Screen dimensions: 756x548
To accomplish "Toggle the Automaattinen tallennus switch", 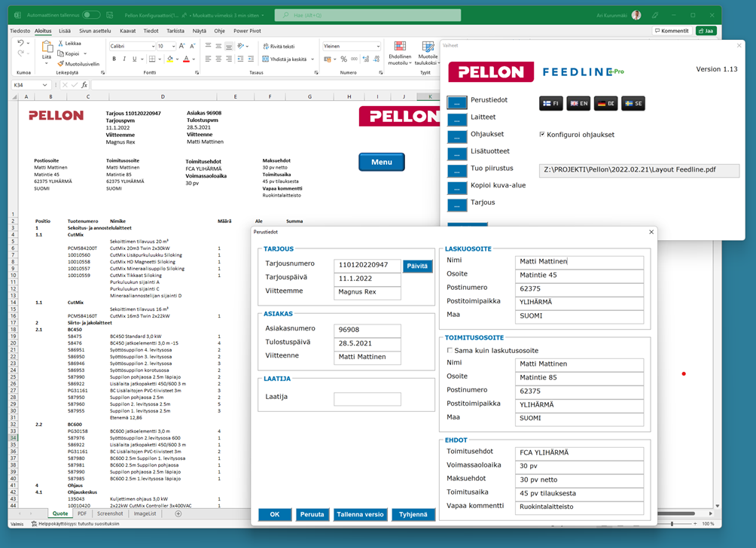I will (91, 15).
